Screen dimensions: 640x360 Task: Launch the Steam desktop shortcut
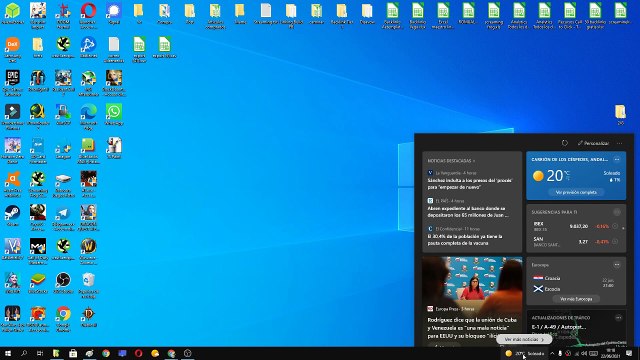click(13, 216)
